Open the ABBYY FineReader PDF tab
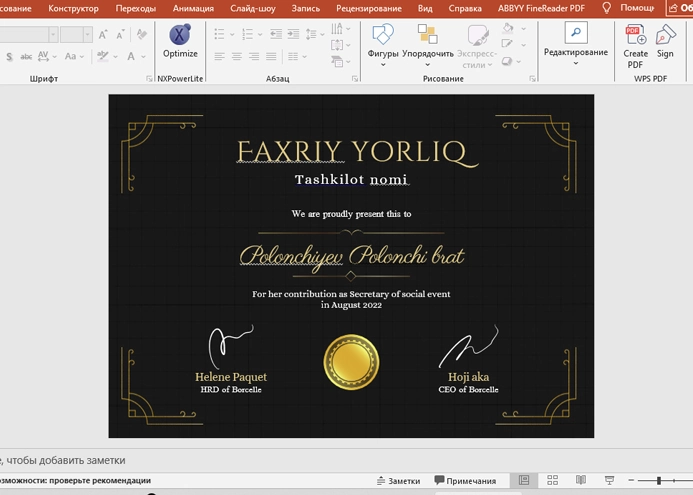The height and width of the screenshot is (495, 693). pos(541,8)
